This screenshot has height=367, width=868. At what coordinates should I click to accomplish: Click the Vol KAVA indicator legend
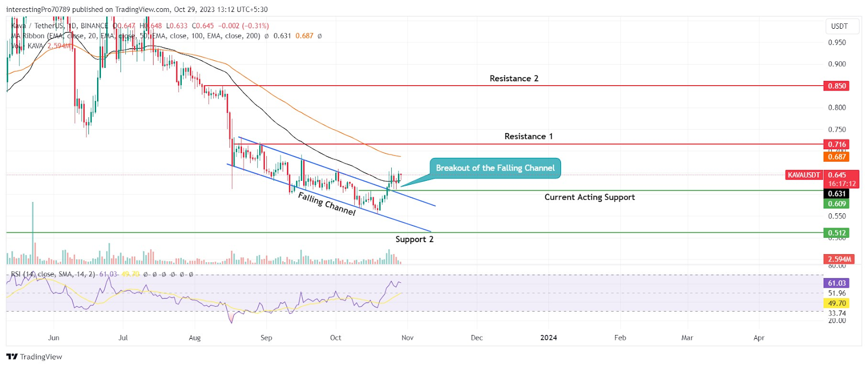coord(41,46)
